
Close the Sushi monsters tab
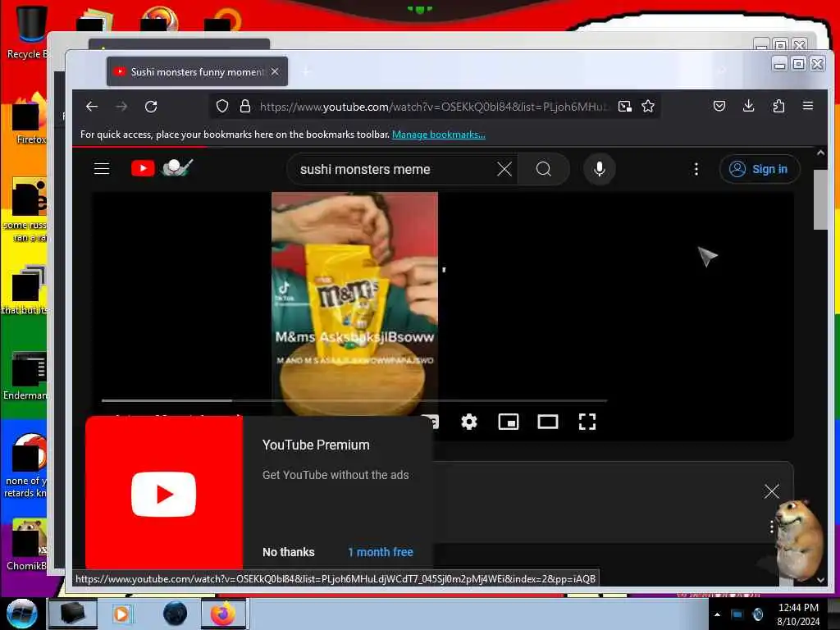coord(275,71)
